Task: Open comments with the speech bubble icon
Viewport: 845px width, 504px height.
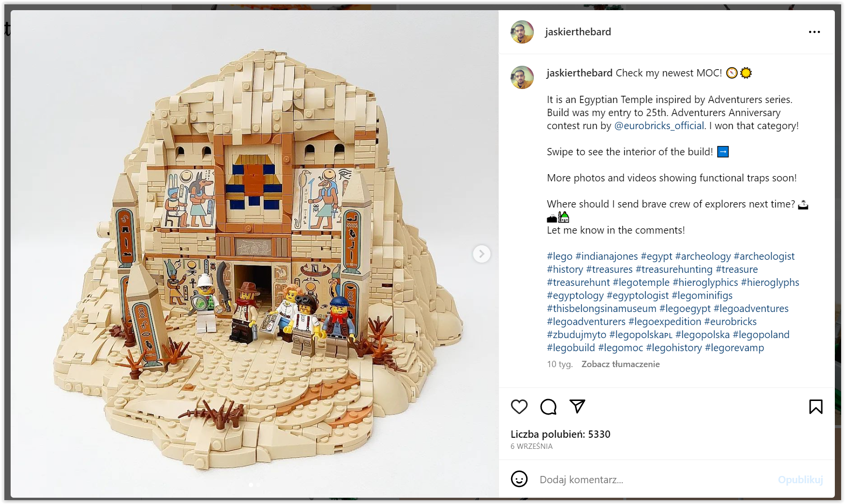Action: 548,407
